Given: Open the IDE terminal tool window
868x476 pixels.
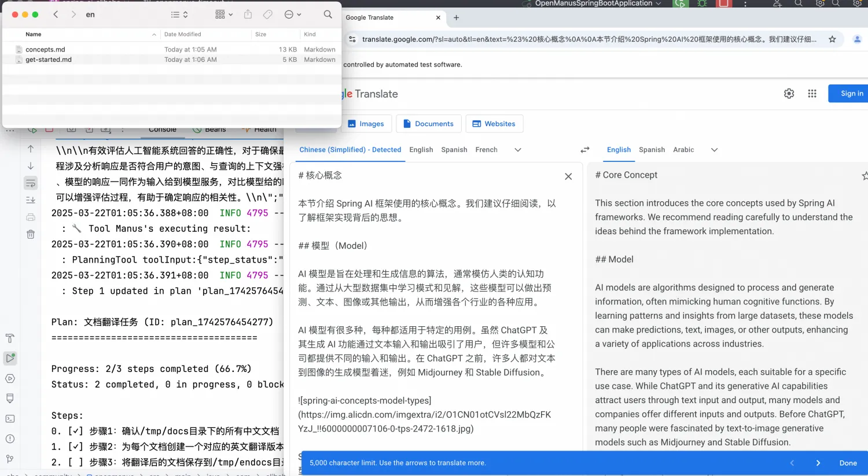Looking at the screenshot, I should tap(10, 418).
